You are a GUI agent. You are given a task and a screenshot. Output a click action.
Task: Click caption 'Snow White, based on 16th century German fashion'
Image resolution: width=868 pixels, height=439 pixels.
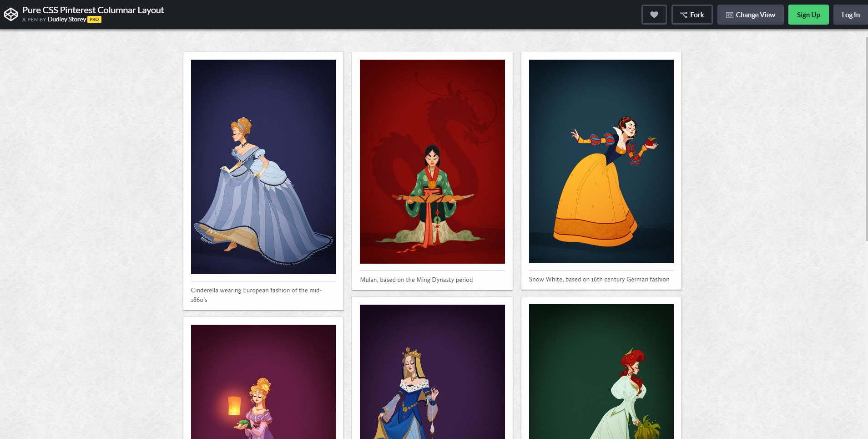(599, 279)
